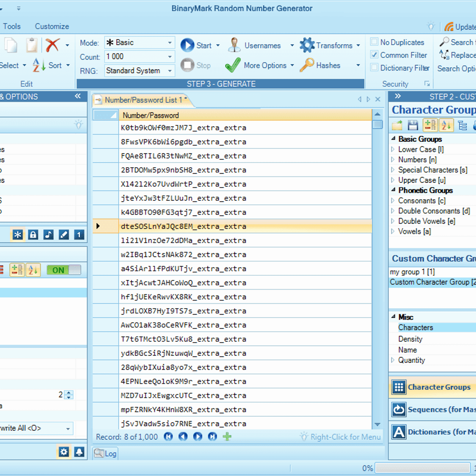Click the Select button in Edit group

pos(12,65)
